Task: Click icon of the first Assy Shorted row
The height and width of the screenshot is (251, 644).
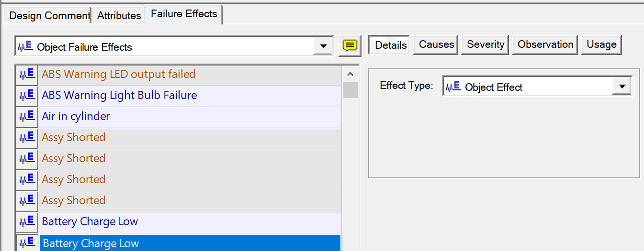Action: tap(26, 137)
